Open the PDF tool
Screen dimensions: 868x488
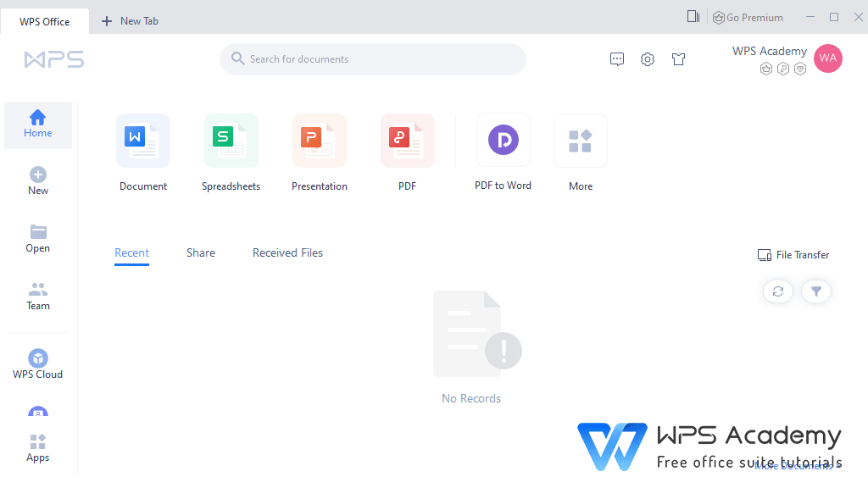[x=408, y=153]
